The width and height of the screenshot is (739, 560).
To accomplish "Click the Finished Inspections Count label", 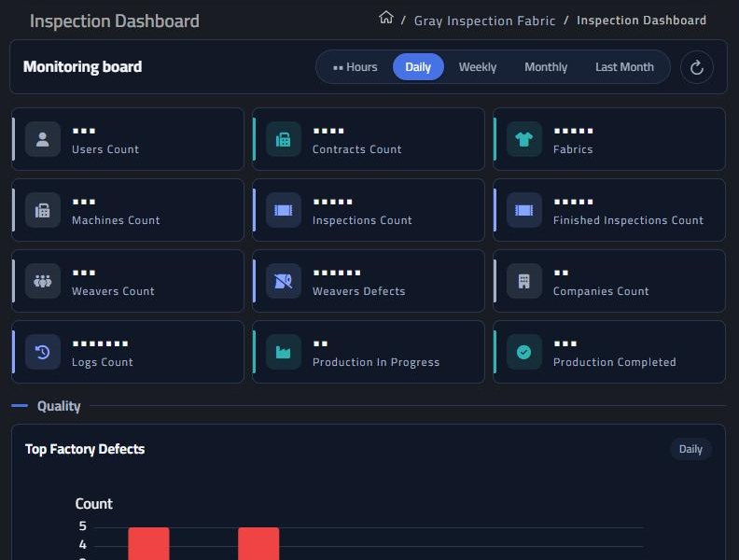I will (x=628, y=220).
